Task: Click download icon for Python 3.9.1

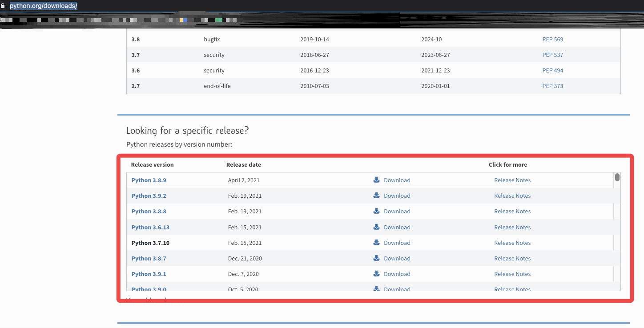Action: click(x=376, y=274)
